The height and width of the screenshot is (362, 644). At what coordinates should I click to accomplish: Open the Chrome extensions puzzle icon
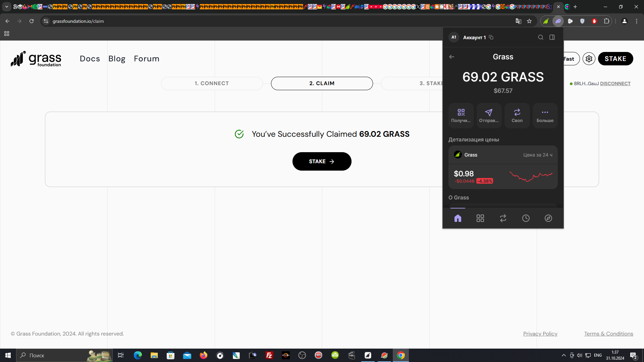tap(606, 21)
